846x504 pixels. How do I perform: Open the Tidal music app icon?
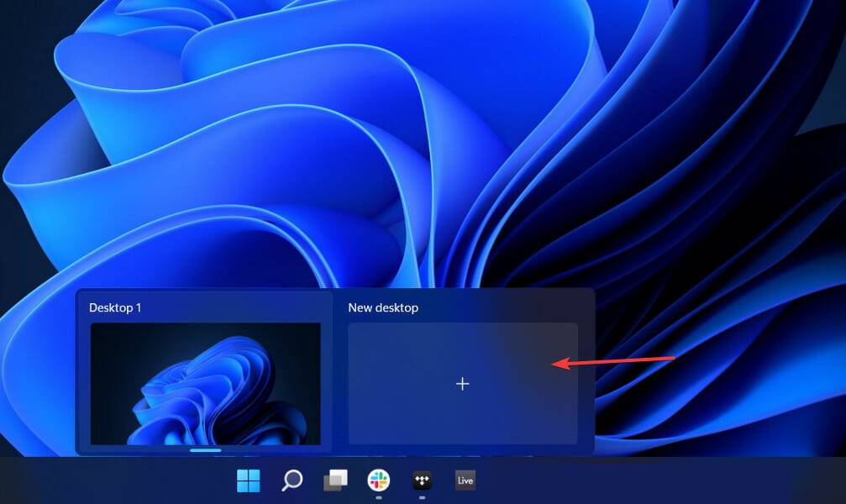point(422,480)
